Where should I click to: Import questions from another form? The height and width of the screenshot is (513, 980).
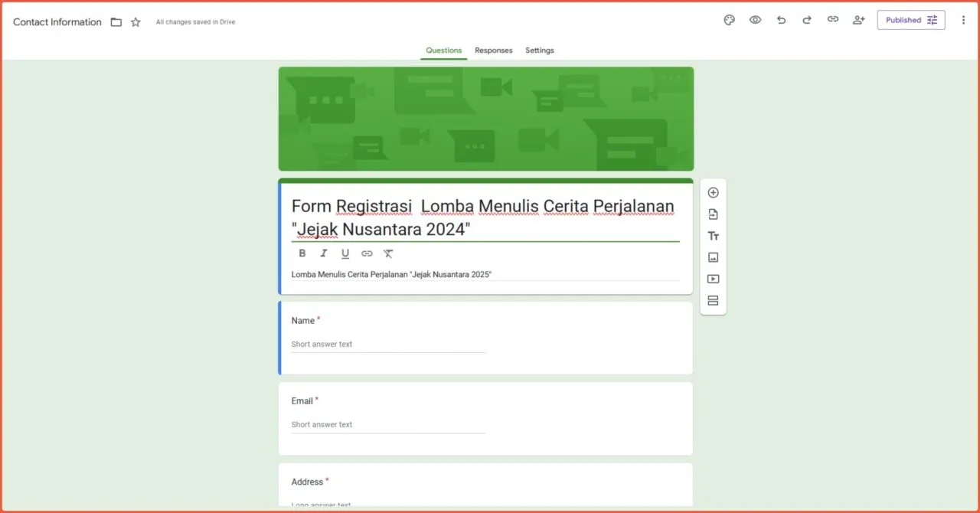713,214
